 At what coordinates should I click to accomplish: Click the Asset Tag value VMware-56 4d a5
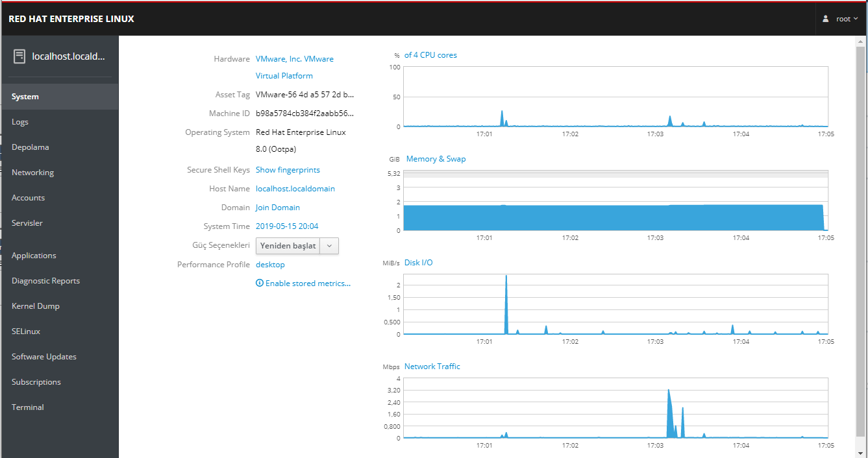click(304, 95)
